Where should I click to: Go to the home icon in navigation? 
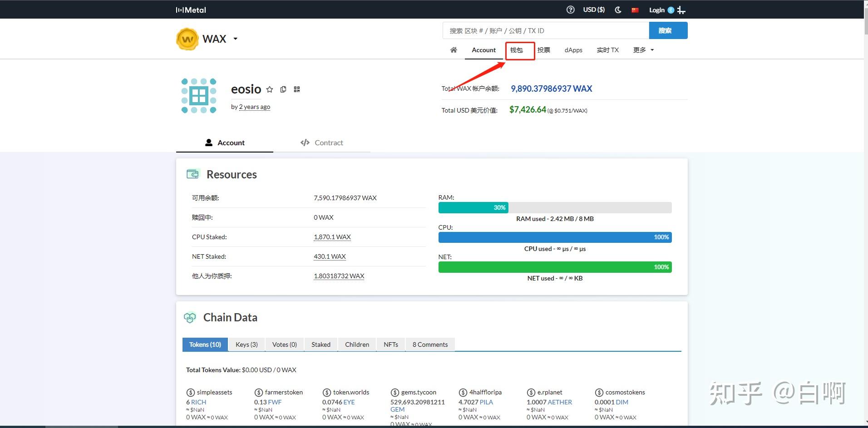pyautogui.click(x=454, y=50)
